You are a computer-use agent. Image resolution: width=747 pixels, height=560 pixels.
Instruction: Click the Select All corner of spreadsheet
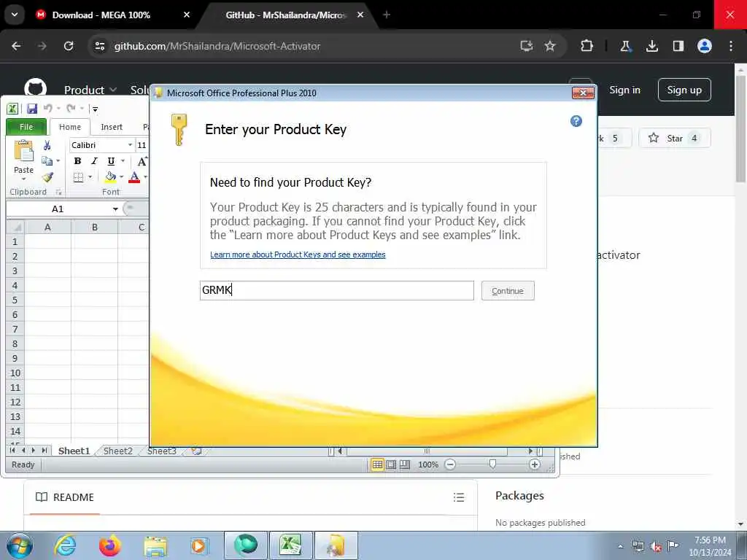point(15,227)
